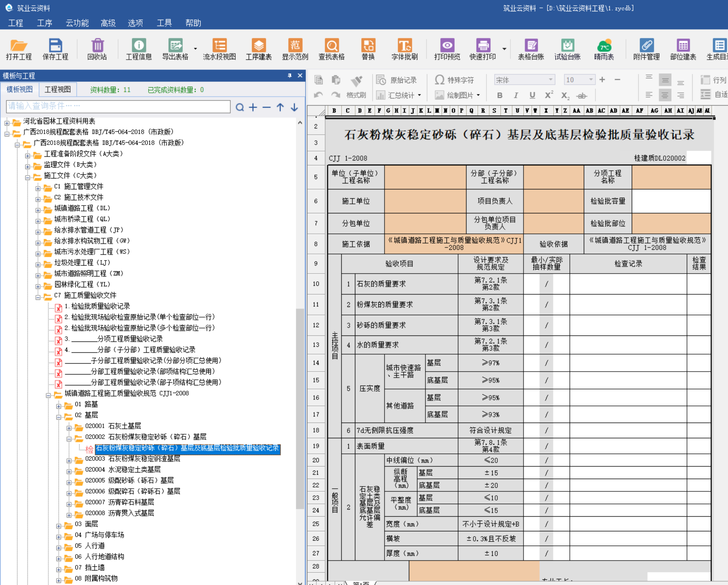Open the 工序 menu

pyautogui.click(x=44, y=23)
